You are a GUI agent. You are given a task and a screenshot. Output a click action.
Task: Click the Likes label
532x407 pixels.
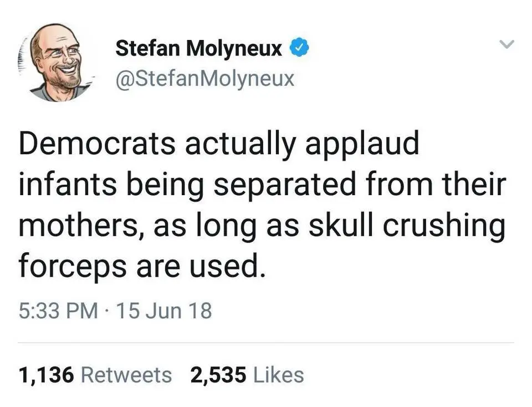(x=278, y=375)
